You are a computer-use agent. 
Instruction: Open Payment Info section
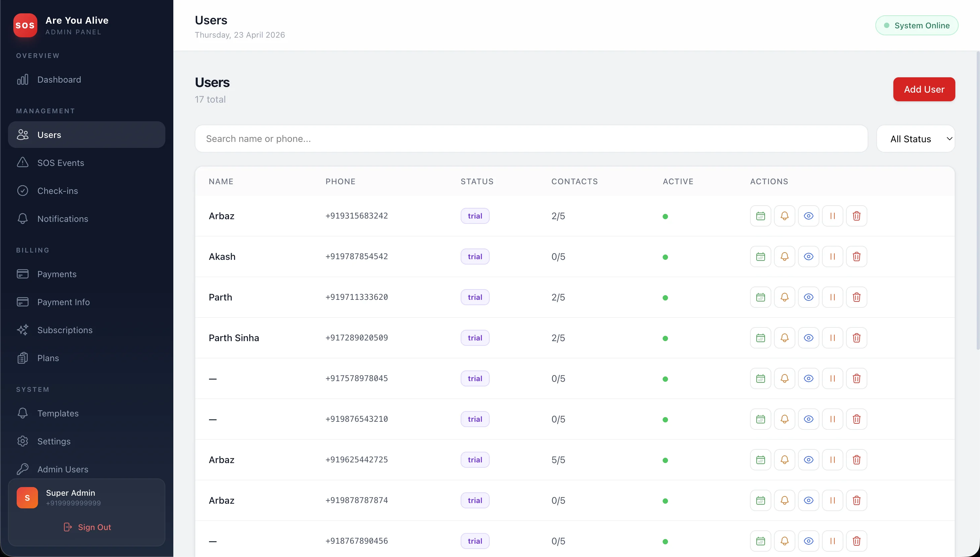64,302
